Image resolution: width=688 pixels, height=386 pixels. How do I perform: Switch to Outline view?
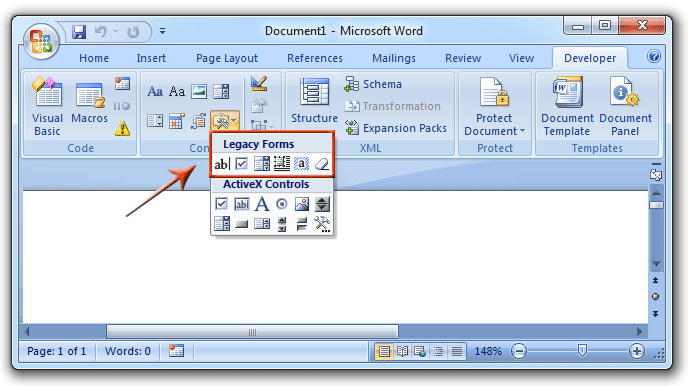pos(438,351)
